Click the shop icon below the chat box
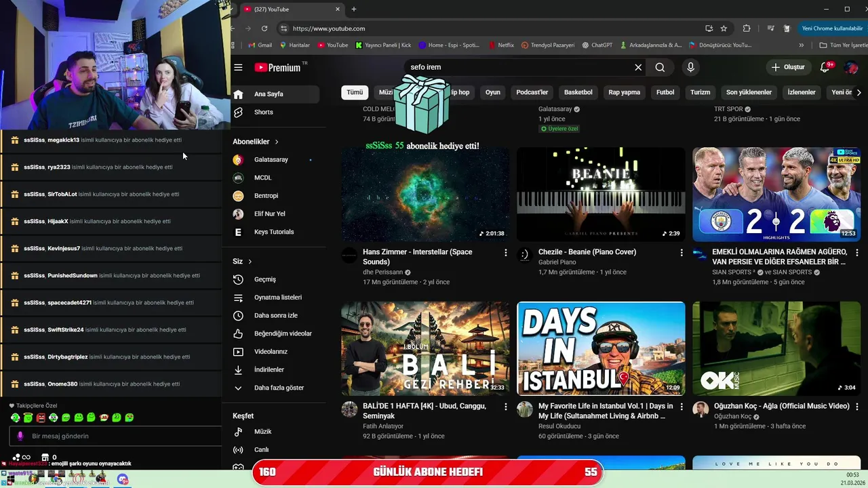The width and height of the screenshot is (868, 488). pos(45,457)
